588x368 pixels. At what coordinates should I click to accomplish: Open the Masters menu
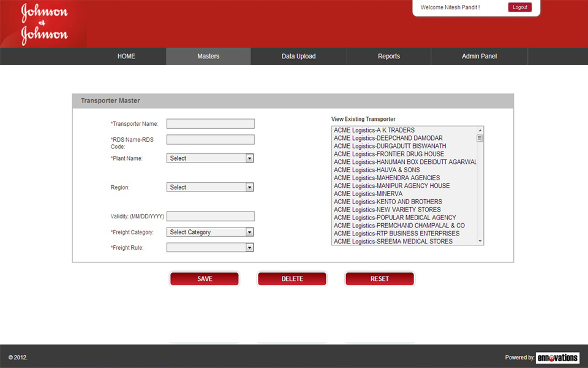point(208,56)
